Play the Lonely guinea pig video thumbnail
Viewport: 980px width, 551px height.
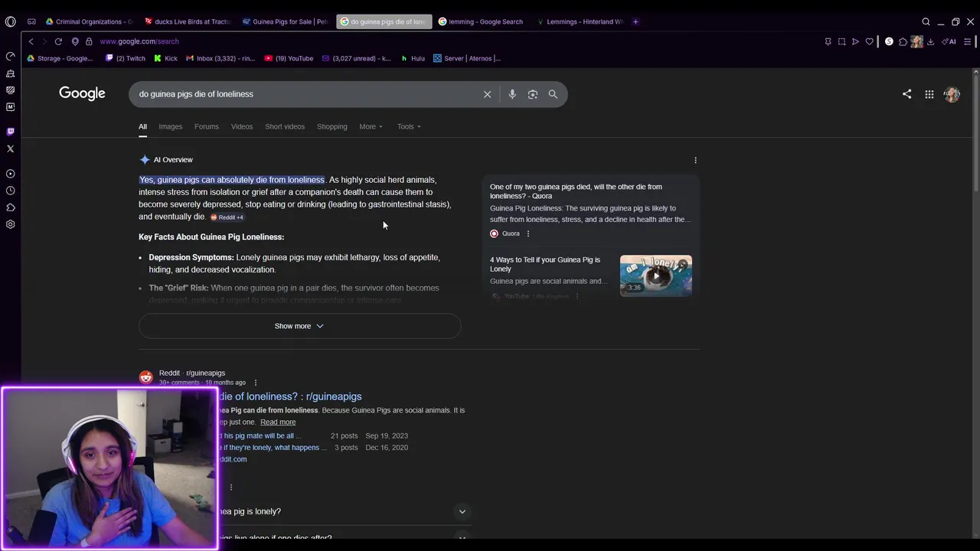[655, 275]
